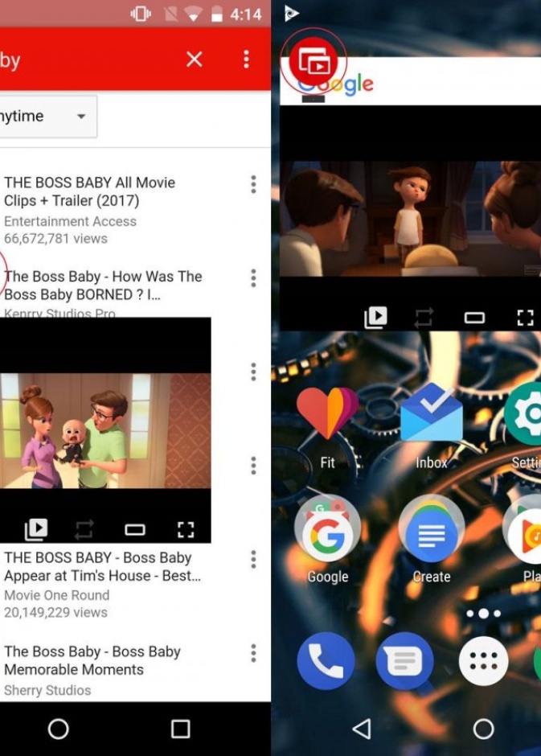Open 'Boss Baby Memorable Moments' result
The width and height of the screenshot is (541, 756).
tap(92, 660)
